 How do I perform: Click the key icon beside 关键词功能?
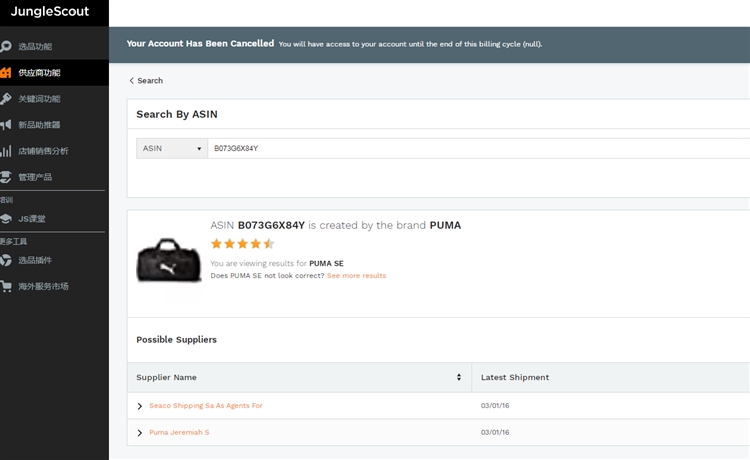point(6,99)
